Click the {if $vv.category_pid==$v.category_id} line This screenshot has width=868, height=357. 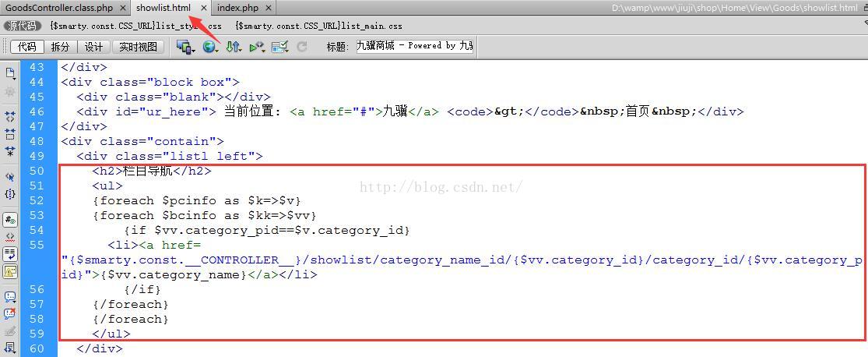[267, 230]
